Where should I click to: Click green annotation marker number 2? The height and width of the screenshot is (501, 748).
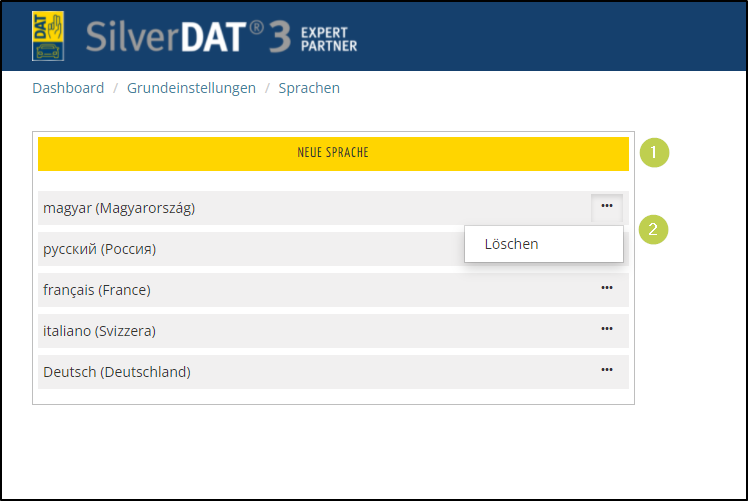[x=655, y=230]
